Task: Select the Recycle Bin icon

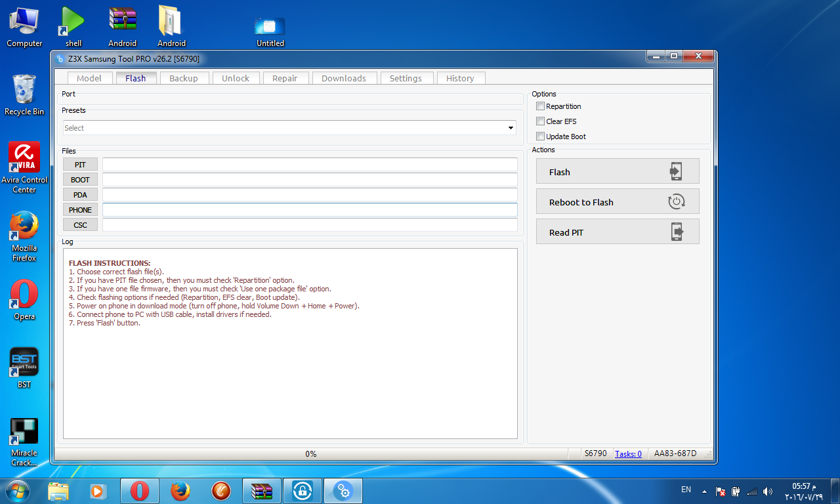Action: [24, 94]
